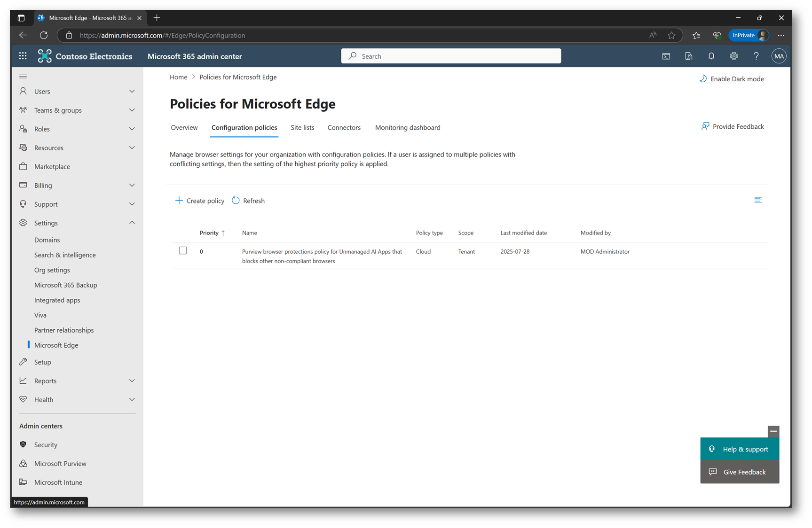Sort table by Priority column
Screen dimensions: 812x528
[x=212, y=233]
